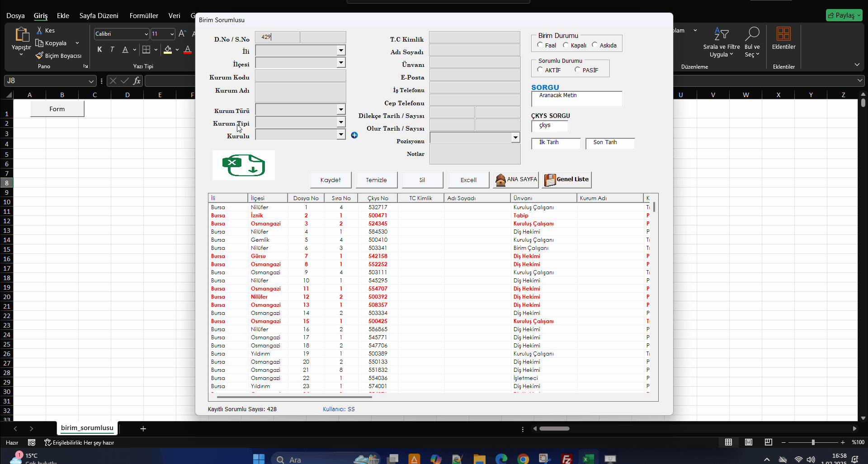Expand the Name Box J8 dropdown
The height and width of the screenshot is (464, 868).
pyautogui.click(x=91, y=81)
